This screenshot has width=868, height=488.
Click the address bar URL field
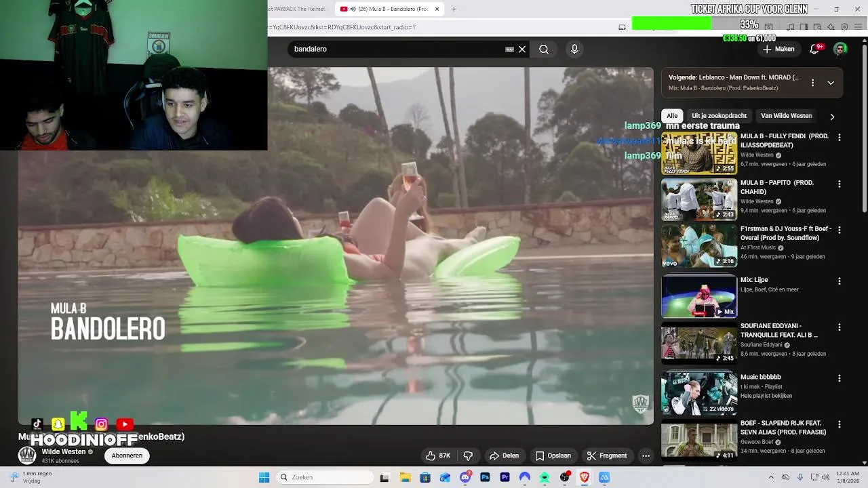pos(441,27)
